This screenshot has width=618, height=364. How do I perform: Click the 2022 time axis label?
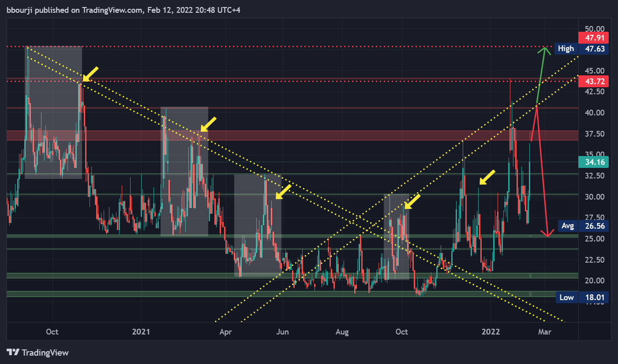coord(491,331)
